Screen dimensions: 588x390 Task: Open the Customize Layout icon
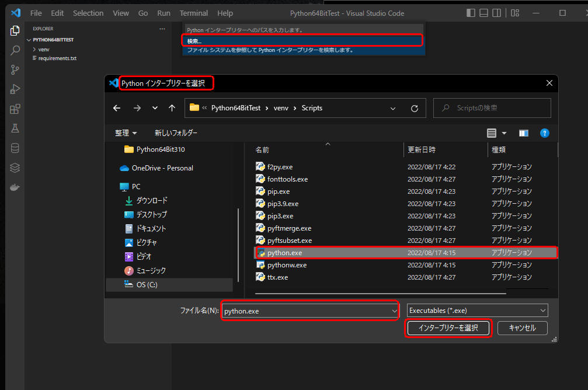(x=515, y=13)
